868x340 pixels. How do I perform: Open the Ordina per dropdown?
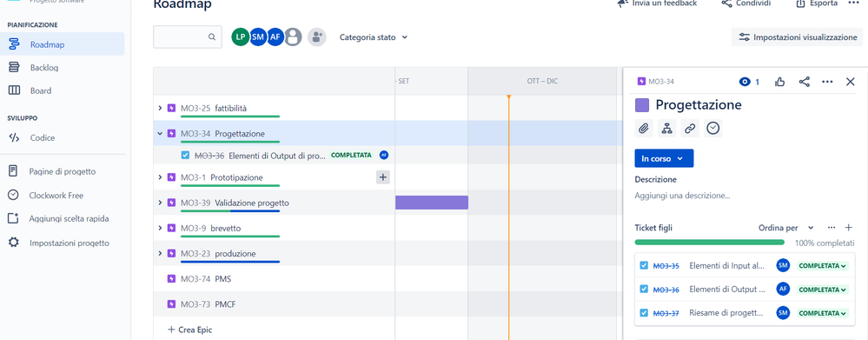[x=786, y=228]
